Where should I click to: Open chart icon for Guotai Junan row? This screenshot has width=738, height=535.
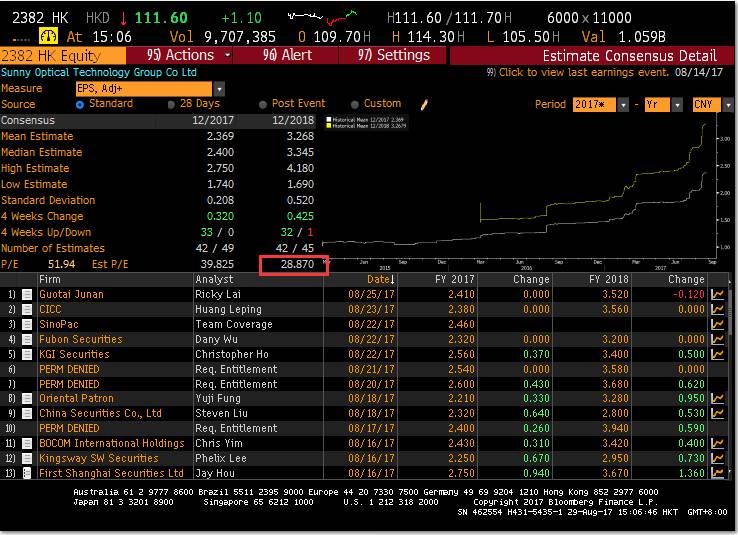click(x=717, y=295)
